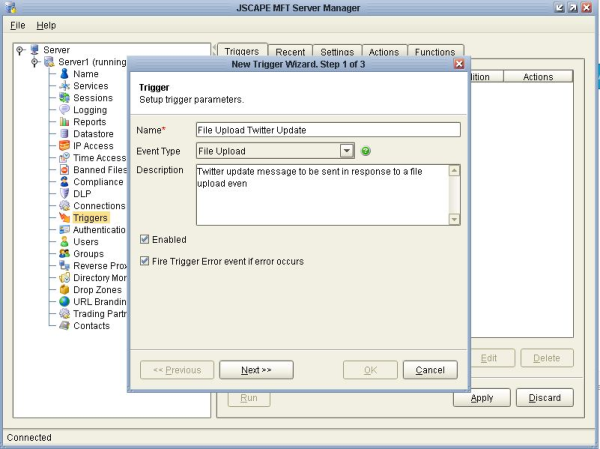Click the Drop Zones icon

click(64, 290)
